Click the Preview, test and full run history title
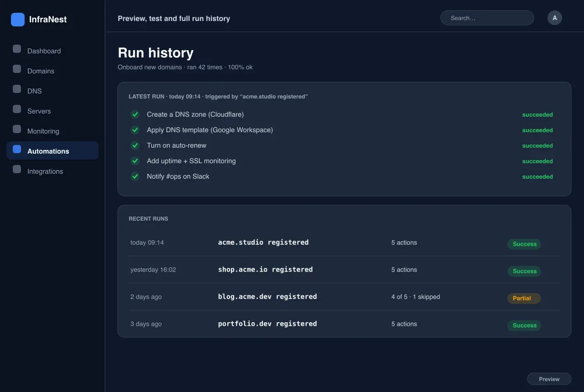 174,19
